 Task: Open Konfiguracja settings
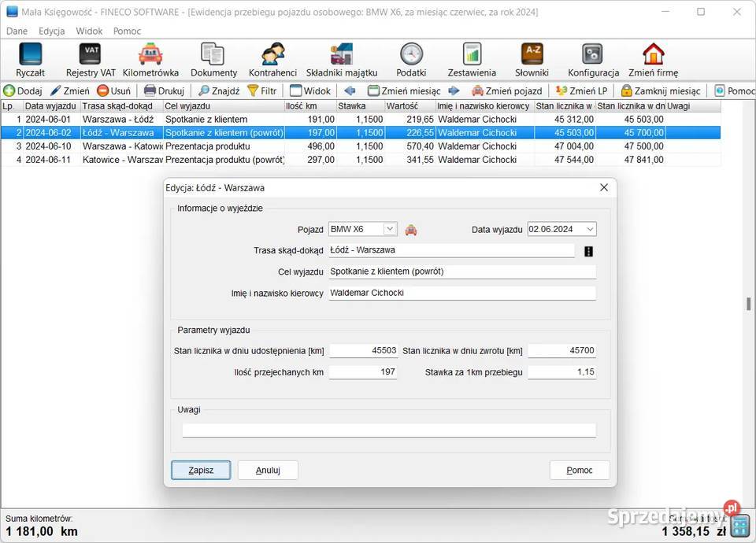593,60
